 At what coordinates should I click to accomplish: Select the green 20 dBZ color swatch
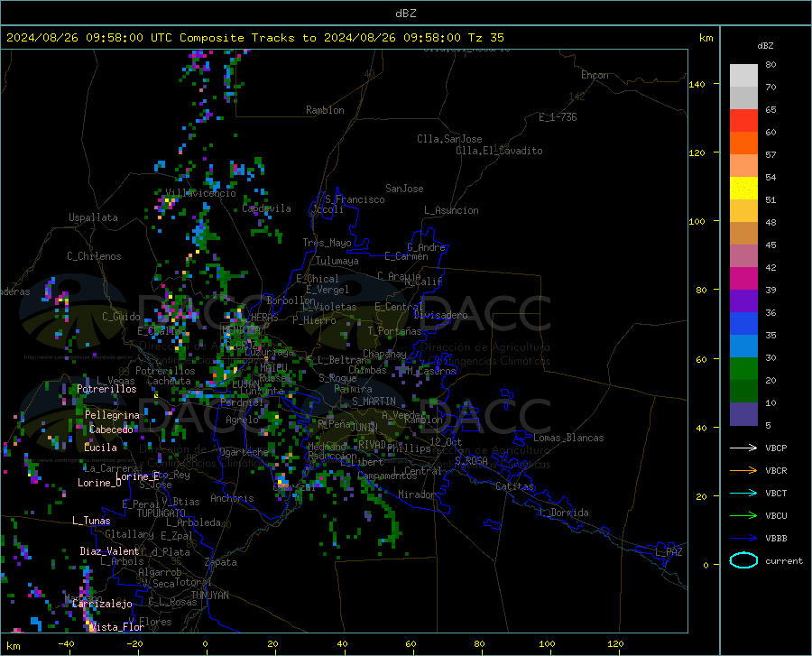pyautogui.click(x=743, y=369)
